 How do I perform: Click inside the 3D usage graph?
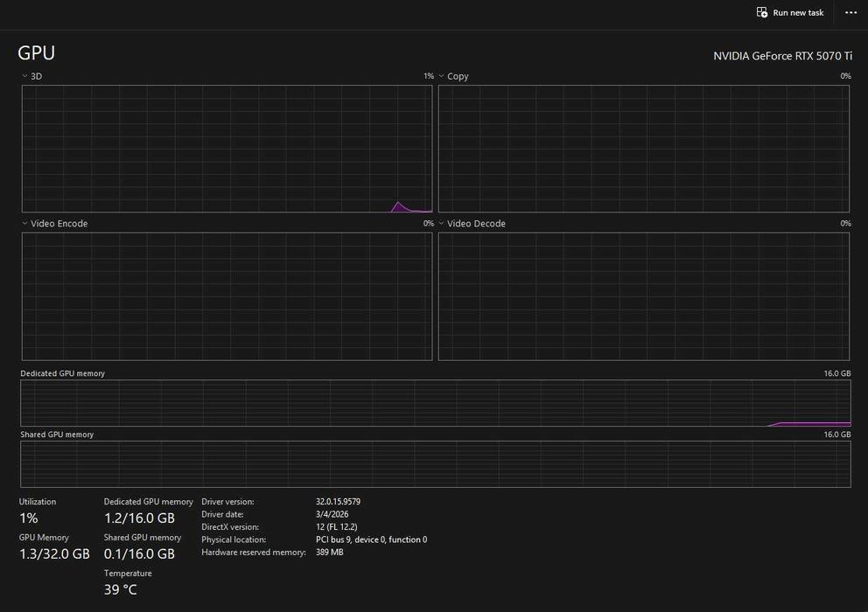point(227,149)
